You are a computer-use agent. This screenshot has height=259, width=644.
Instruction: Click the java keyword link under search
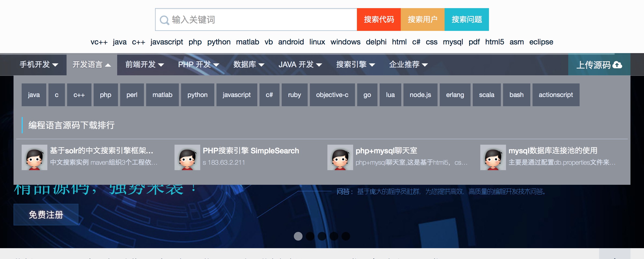coord(120,42)
